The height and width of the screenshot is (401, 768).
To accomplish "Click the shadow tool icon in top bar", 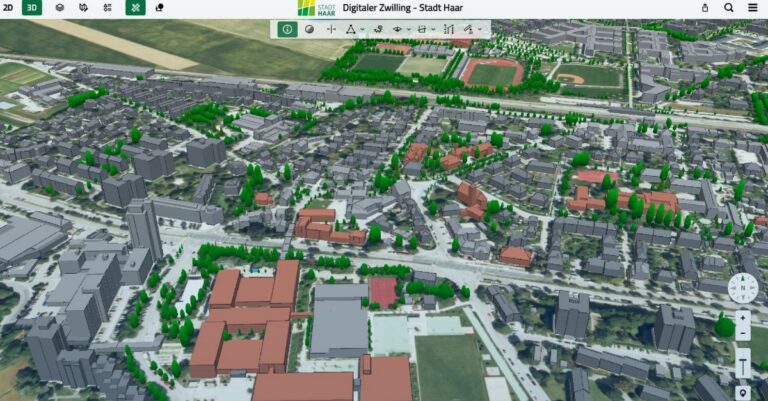I will tap(159, 8).
